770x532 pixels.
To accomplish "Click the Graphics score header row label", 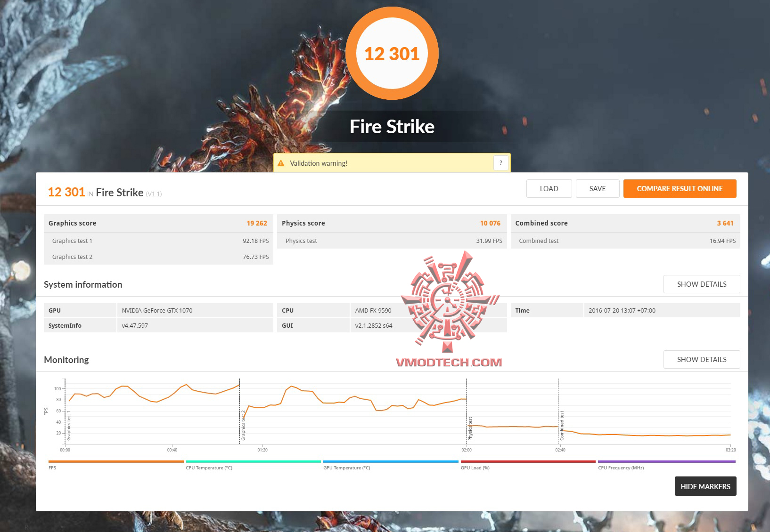I will click(72, 223).
